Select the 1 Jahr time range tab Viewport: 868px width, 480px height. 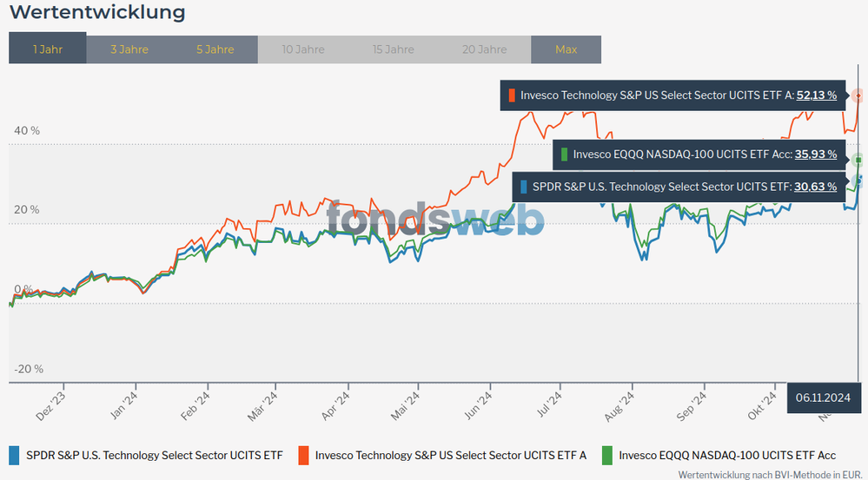(48, 49)
